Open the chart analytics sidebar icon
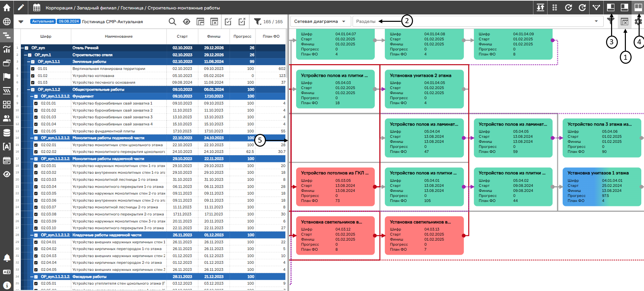Image resolution: width=644 pixels, height=291 pixels. 6,49
